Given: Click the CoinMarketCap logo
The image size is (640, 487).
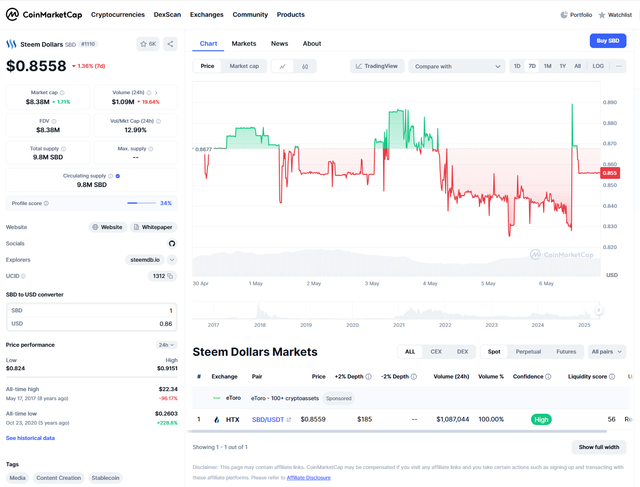Looking at the screenshot, I should coord(44,15).
